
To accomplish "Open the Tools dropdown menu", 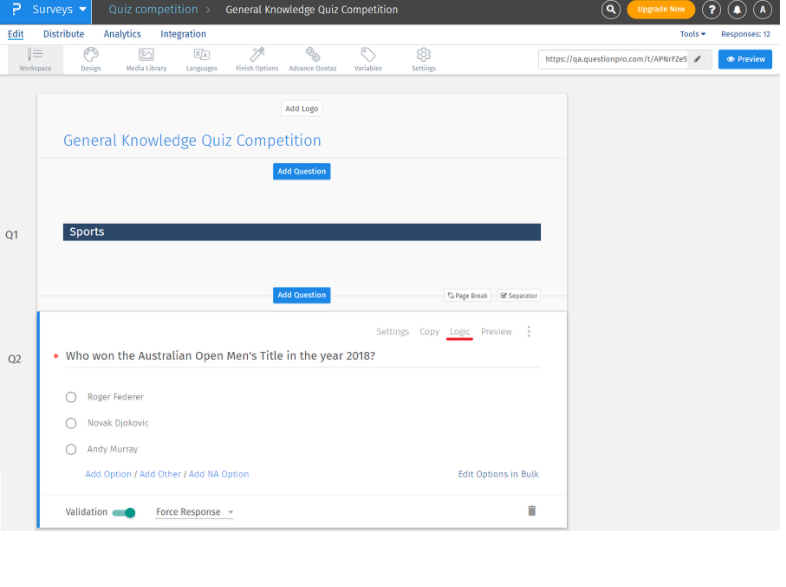I will [693, 34].
